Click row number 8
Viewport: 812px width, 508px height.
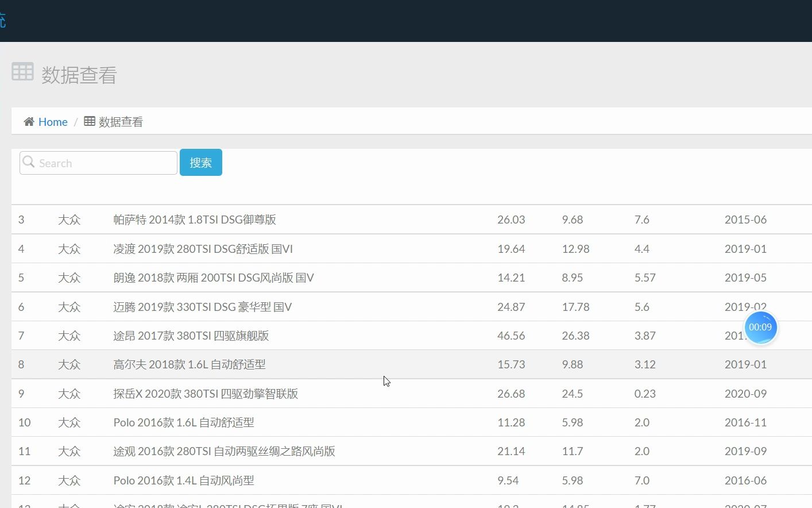pos(21,364)
